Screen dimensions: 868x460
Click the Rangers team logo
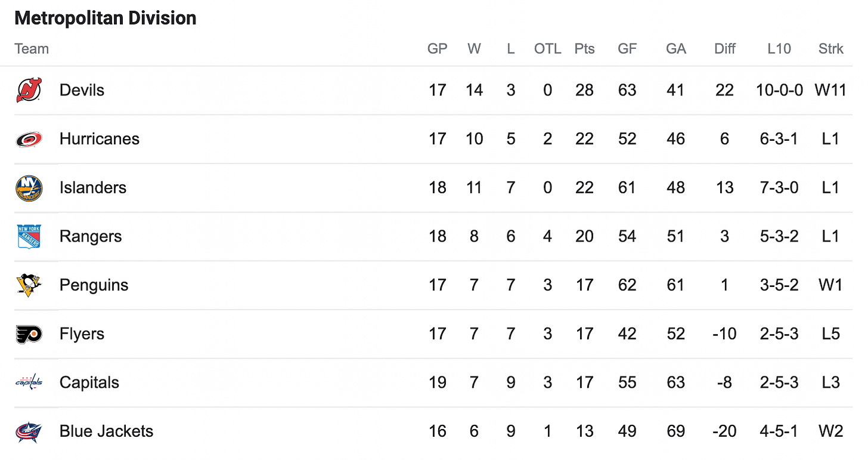(x=29, y=237)
